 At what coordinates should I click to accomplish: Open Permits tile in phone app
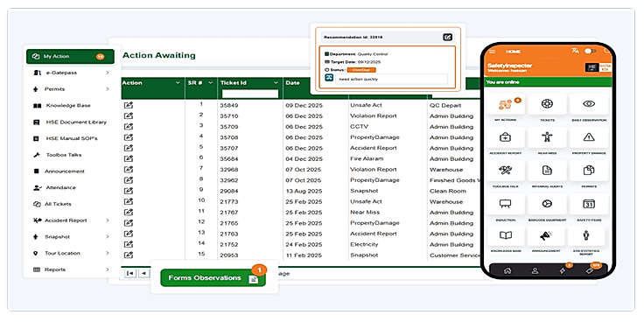tap(589, 171)
